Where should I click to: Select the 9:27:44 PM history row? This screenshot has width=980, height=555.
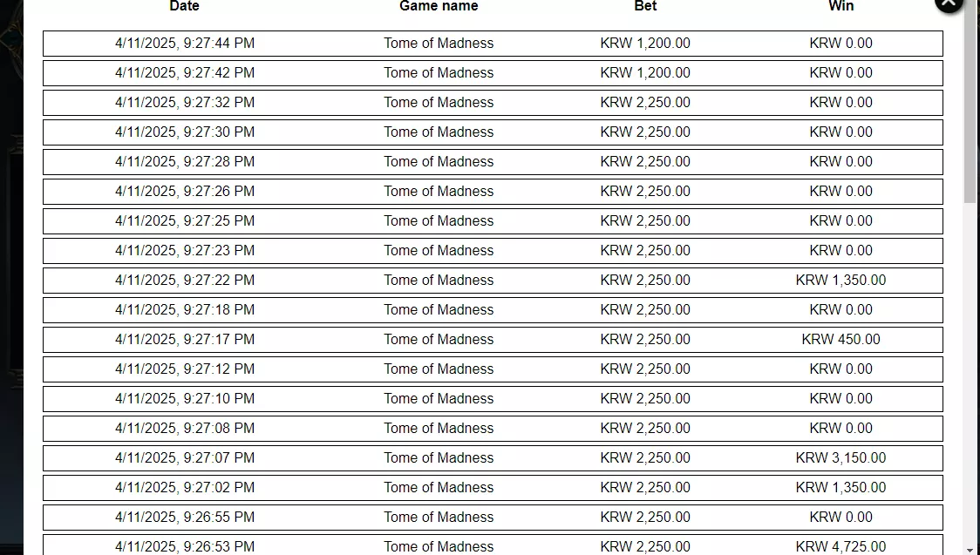tap(493, 43)
